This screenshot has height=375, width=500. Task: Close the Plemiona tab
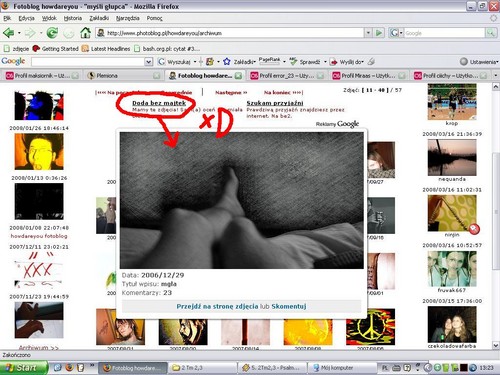tap(156, 76)
